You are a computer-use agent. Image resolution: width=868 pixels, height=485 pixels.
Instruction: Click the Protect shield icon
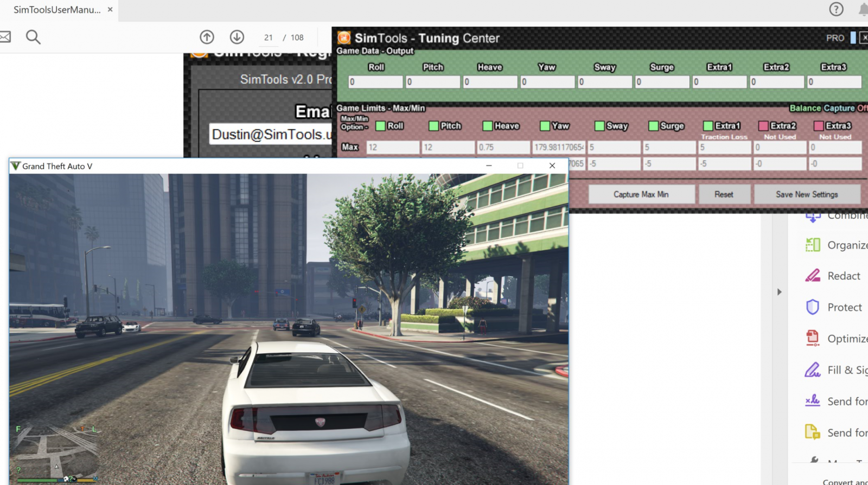pos(813,307)
